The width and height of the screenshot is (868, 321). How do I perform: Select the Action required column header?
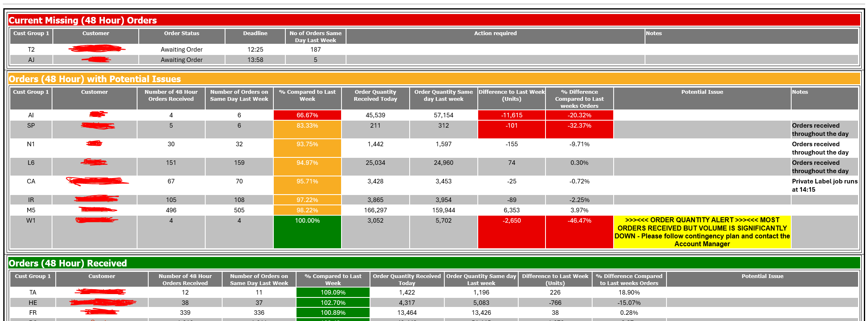pyautogui.click(x=495, y=36)
